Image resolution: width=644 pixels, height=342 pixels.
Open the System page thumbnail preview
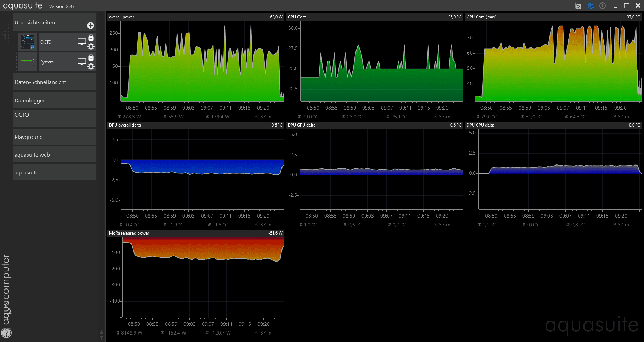coord(28,62)
